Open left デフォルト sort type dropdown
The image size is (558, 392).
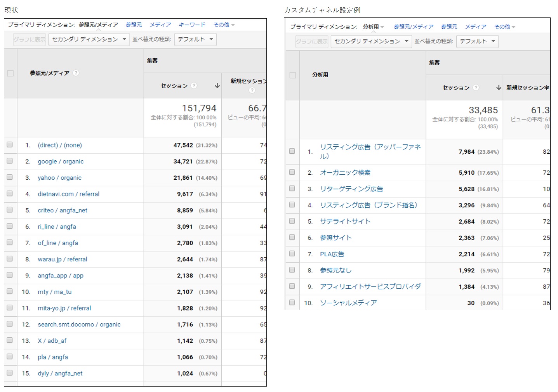[x=195, y=39]
